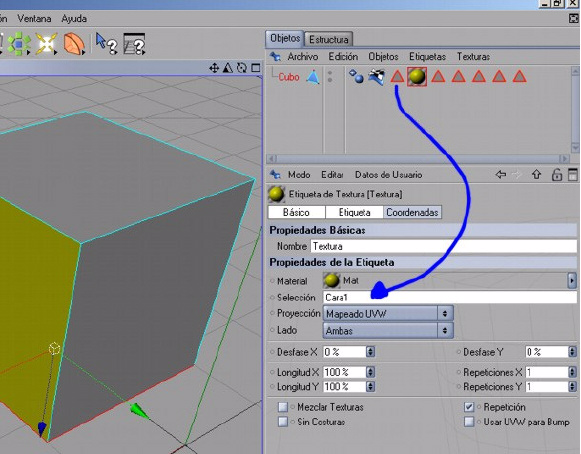Toggle the viewport maximize square icon
The width and height of the screenshot is (581, 454).
[x=256, y=68]
